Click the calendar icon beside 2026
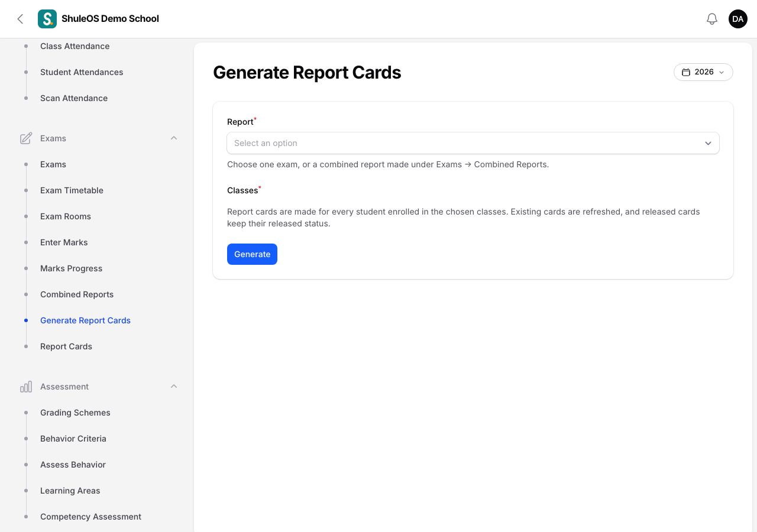Image resolution: width=757 pixels, height=532 pixels. tap(686, 72)
